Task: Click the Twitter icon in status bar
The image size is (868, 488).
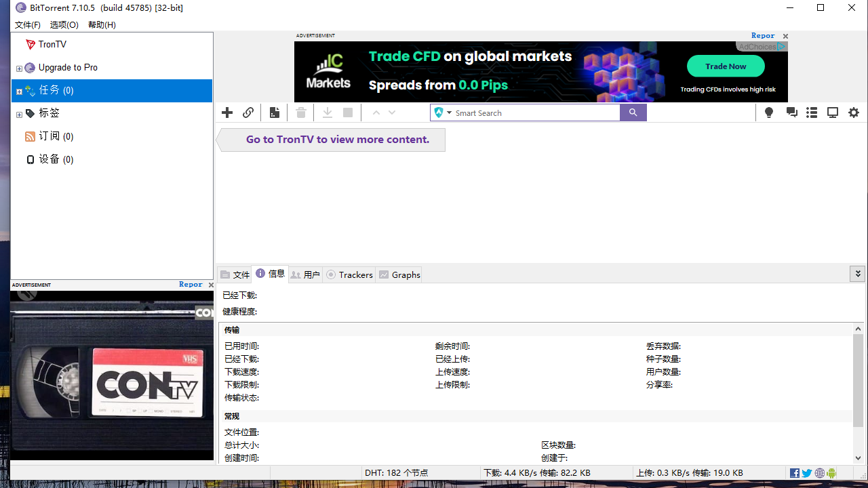Action: (x=806, y=472)
